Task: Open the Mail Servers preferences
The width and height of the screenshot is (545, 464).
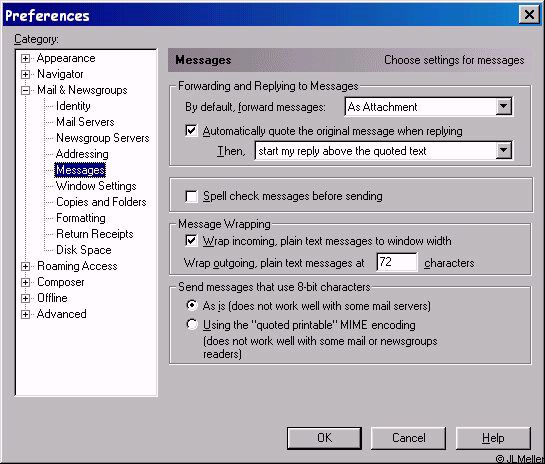Action: [x=85, y=122]
